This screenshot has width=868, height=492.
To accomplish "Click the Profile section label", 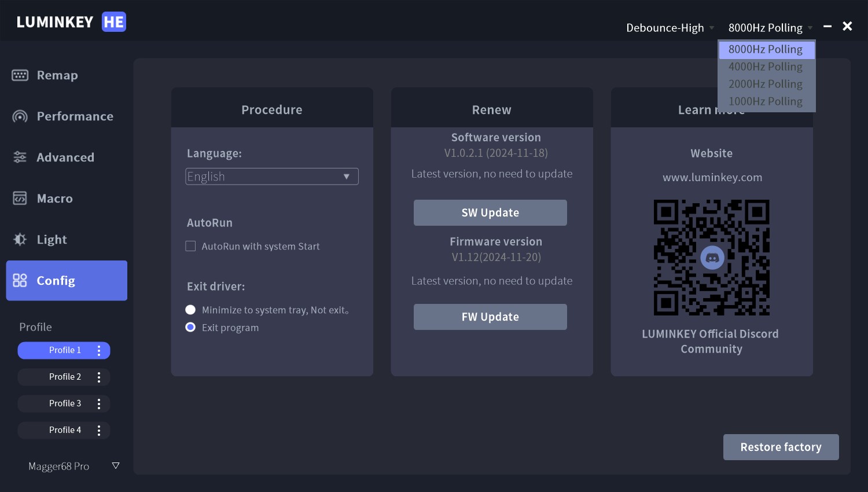I will (36, 327).
